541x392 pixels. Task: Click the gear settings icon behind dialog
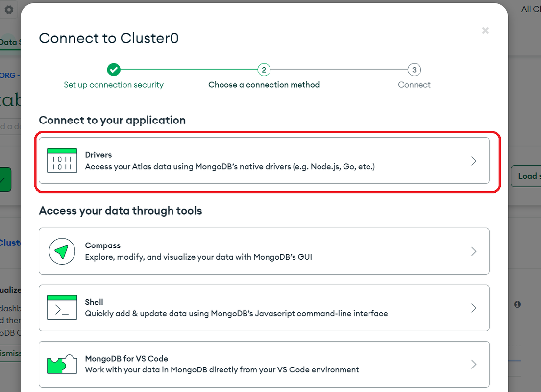point(9,10)
